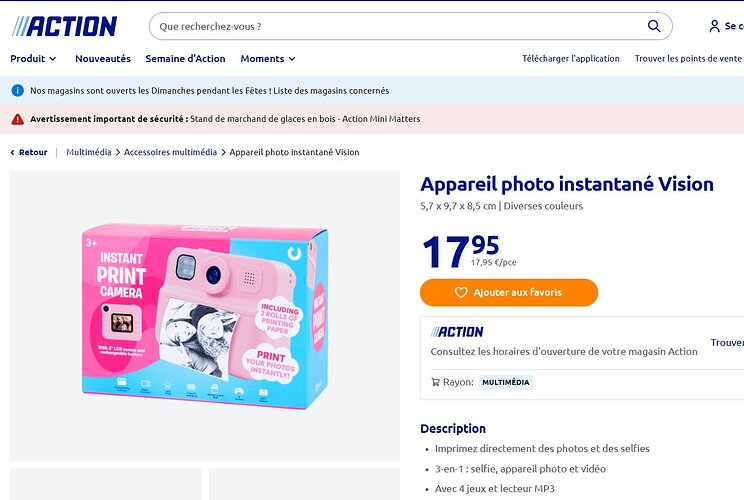Open the Télécharger l'application link

point(571,59)
